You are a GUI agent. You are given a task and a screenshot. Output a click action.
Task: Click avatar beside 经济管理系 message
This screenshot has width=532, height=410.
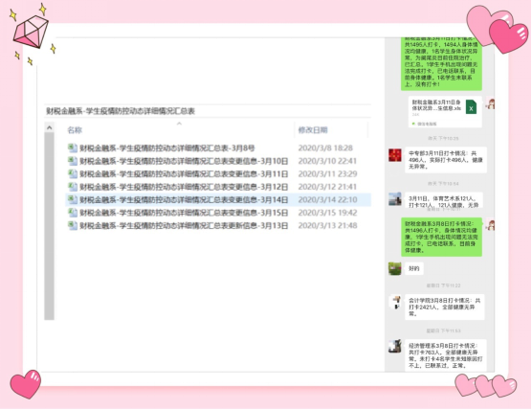pos(394,346)
